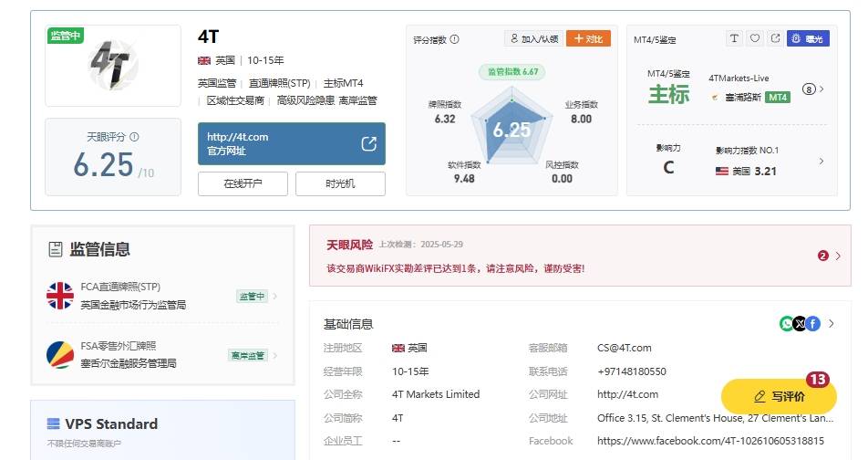868x460 pixels.
Task: Click the 主标MT4 tag
Action: (x=343, y=83)
